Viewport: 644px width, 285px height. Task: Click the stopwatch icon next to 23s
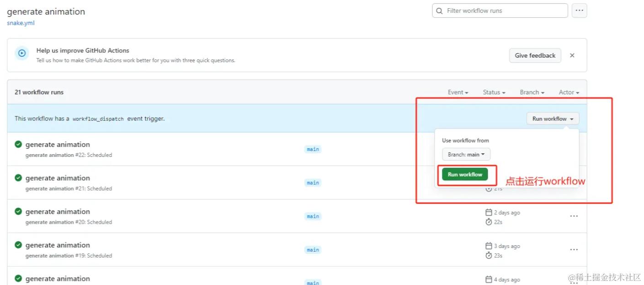click(x=489, y=255)
